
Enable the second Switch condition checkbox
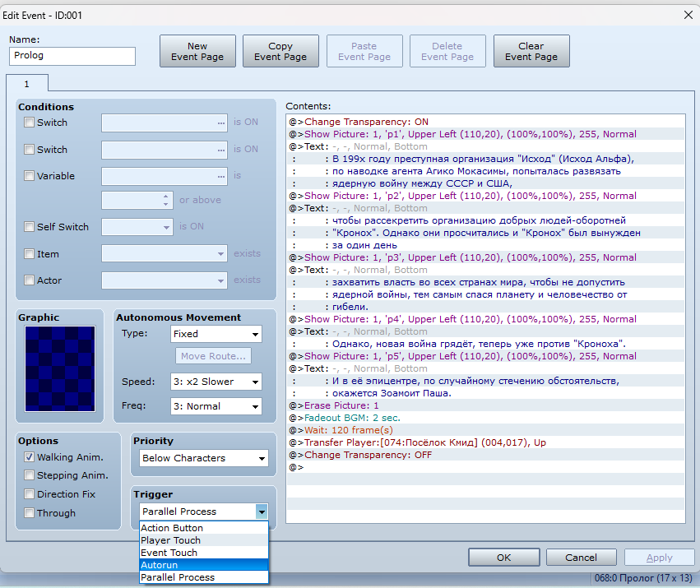(x=29, y=150)
